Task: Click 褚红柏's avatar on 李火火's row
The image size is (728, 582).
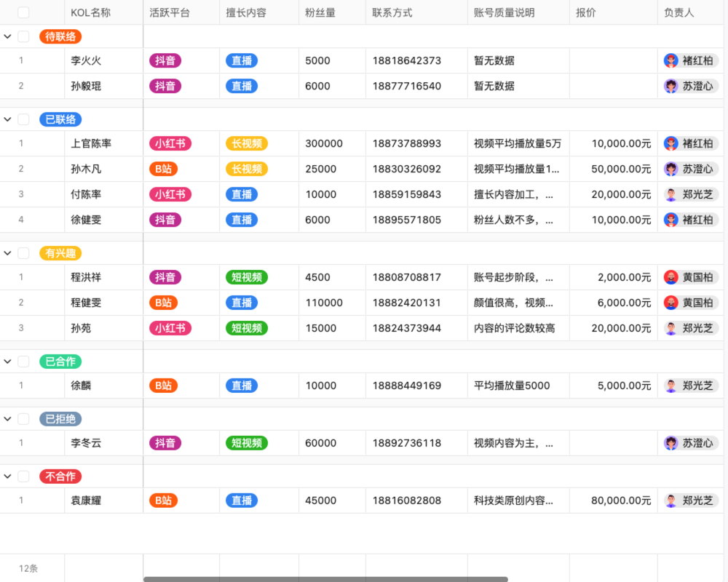Action: pos(671,61)
